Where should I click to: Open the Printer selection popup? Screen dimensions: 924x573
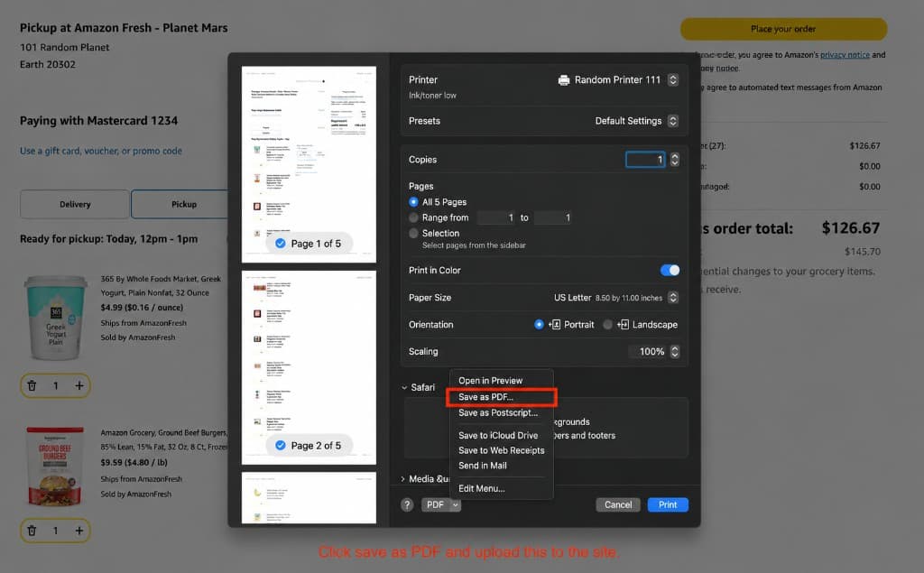tap(673, 79)
